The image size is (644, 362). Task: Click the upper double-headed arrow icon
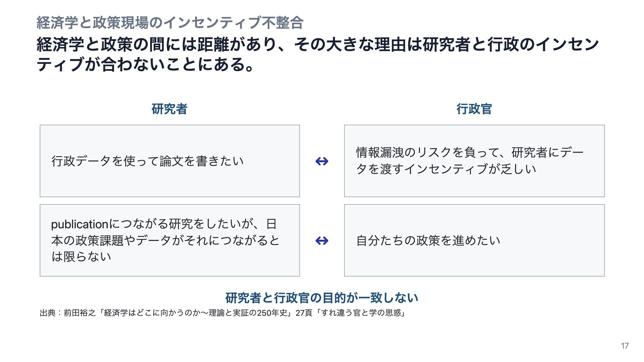pyautogui.click(x=322, y=162)
